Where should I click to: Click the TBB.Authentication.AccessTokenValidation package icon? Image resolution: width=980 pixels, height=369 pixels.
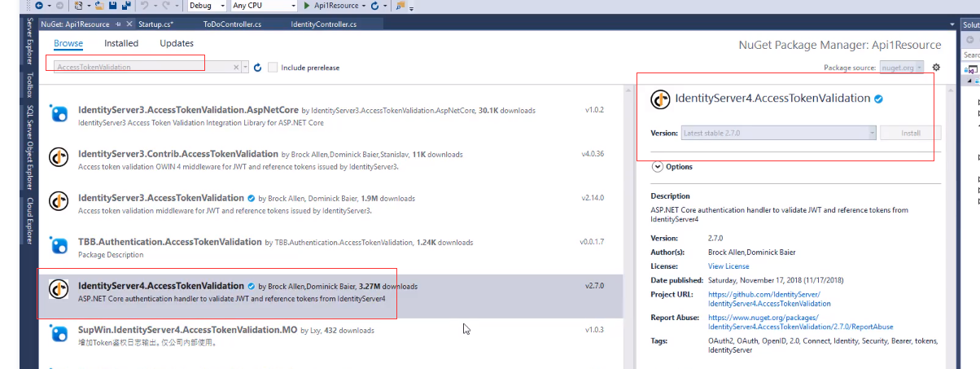59,245
